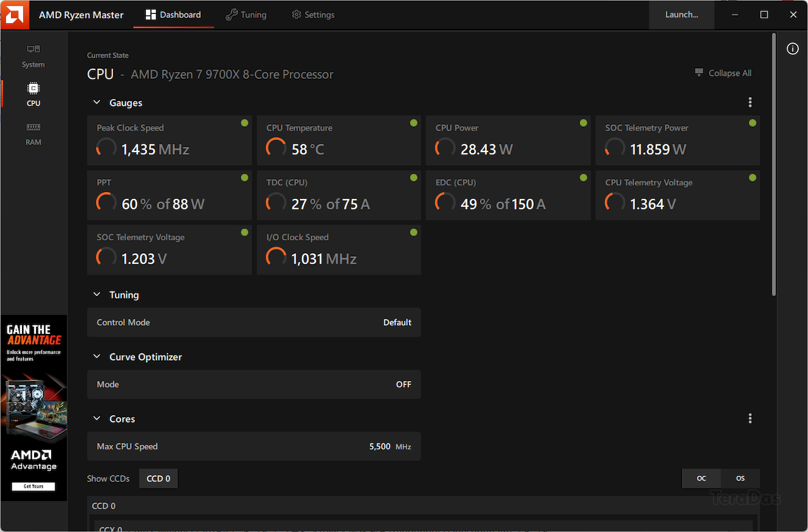Collapse the Curve Optimizer section
The image size is (808, 532).
(x=97, y=357)
